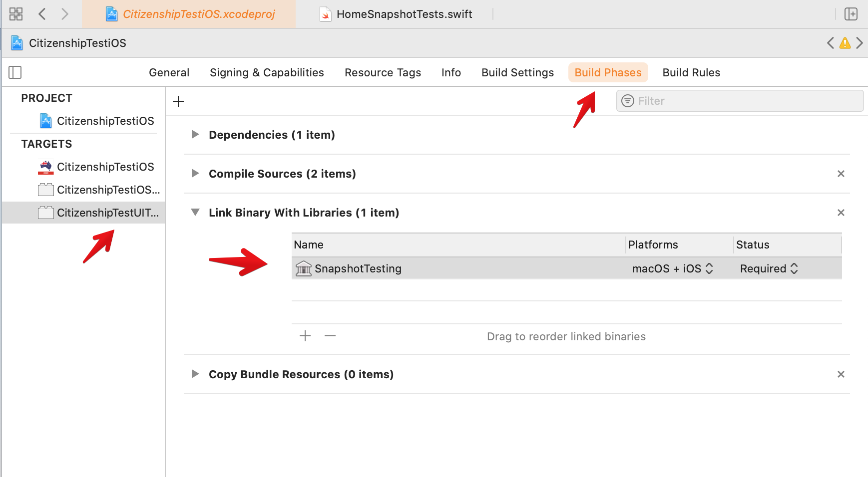Add a new build phase
This screenshot has height=477, width=868.
click(x=178, y=101)
